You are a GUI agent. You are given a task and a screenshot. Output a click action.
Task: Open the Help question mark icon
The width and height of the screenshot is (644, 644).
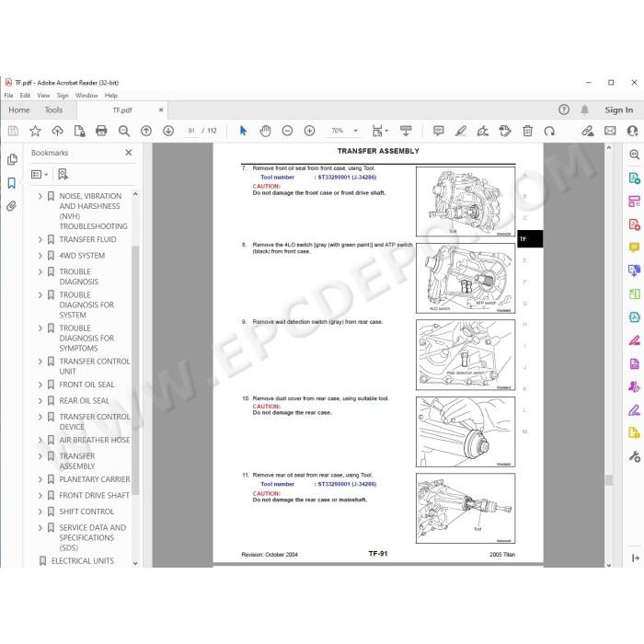coord(564,109)
